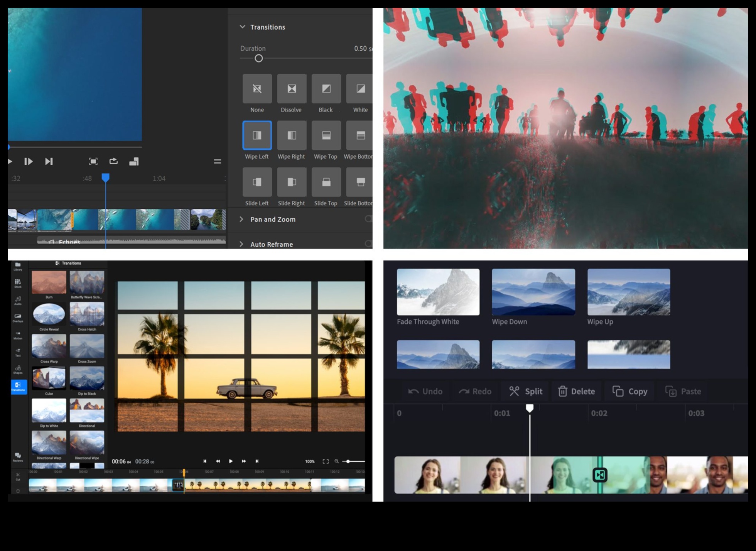Collapse the Transitions section chevron
The image size is (756, 551).
[242, 27]
